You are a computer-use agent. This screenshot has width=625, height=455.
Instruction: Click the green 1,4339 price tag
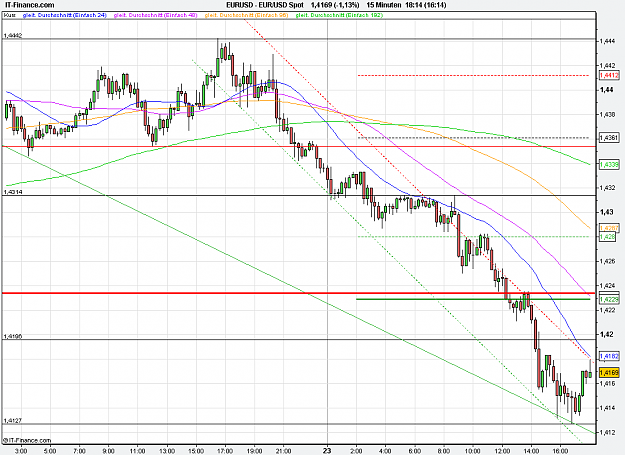pyautogui.click(x=609, y=164)
